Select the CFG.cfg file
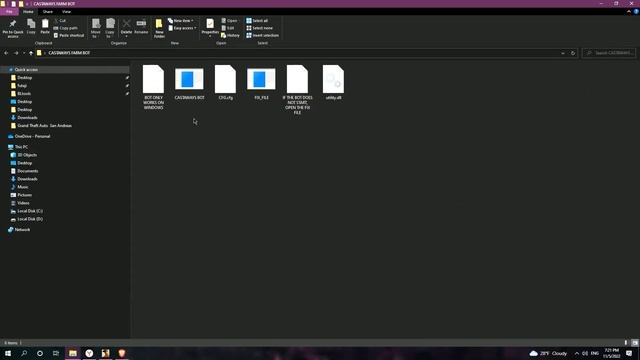Image resolution: width=640 pixels, height=360 pixels. tap(225, 83)
